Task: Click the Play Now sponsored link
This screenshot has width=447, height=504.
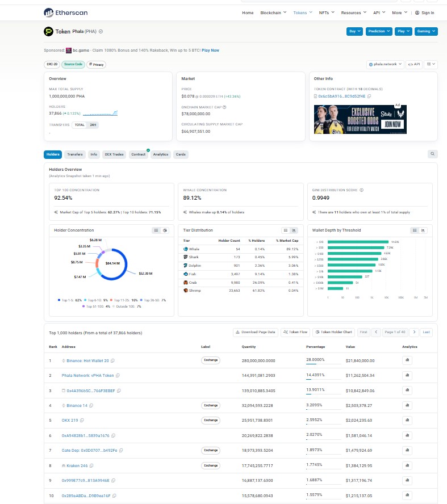Action: pyautogui.click(x=210, y=50)
